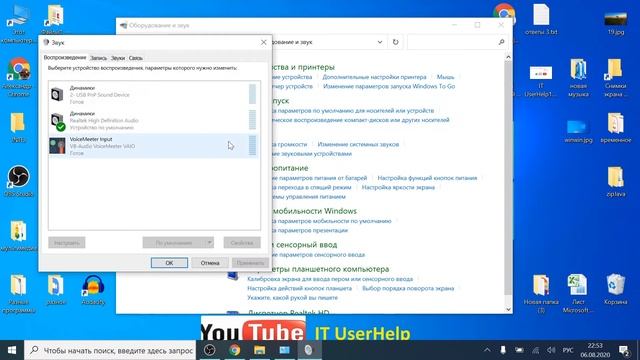The height and width of the screenshot is (360, 640).
Task: Open Укажите, какой рукой вы пишете link
Action: click(292, 298)
